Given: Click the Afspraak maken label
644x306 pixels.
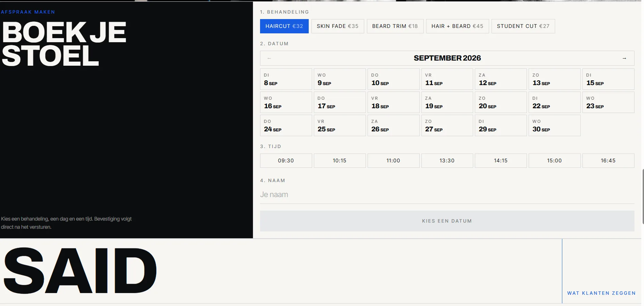Looking at the screenshot, I should (x=28, y=12).
